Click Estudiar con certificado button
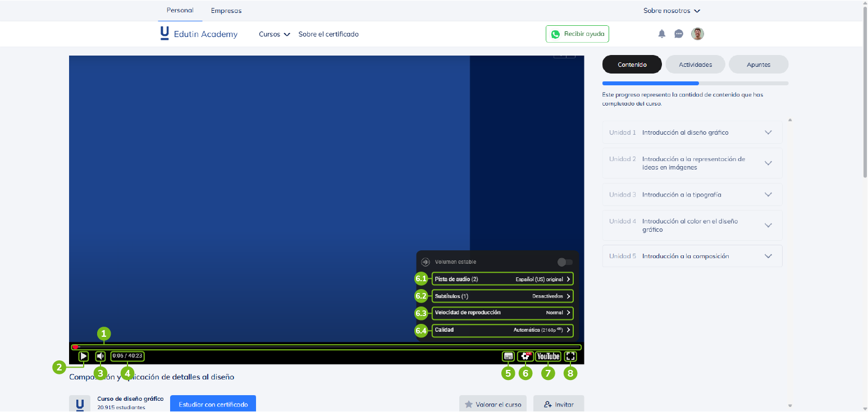Image resolution: width=868 pixels, height=412 pixels. tap(213, 404)
